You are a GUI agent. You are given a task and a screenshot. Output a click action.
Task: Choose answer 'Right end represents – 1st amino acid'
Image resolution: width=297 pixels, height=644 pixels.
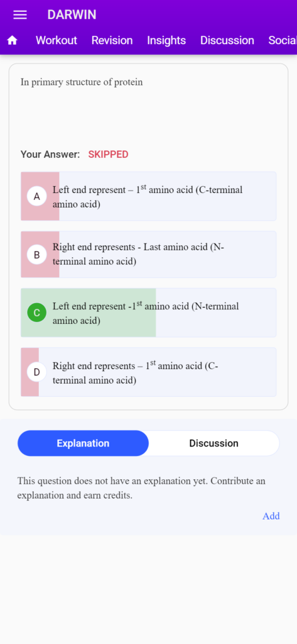148,372
